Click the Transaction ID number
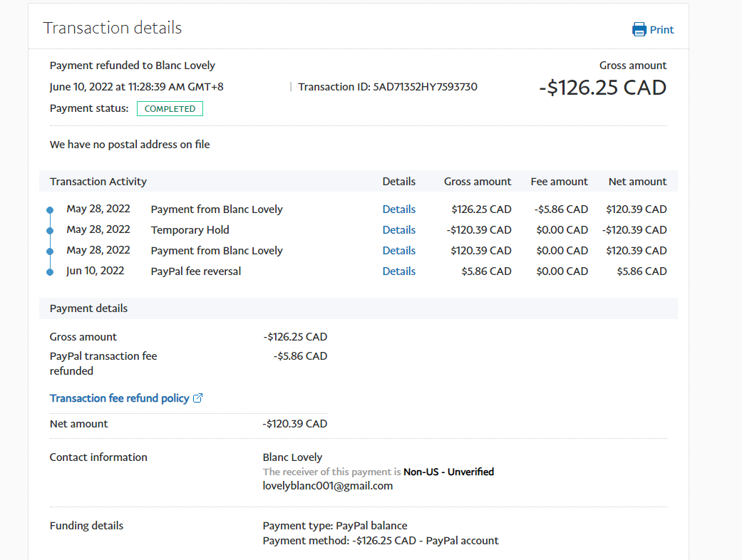This screenshot has height=560, width=742. click(x=425, y=87)
